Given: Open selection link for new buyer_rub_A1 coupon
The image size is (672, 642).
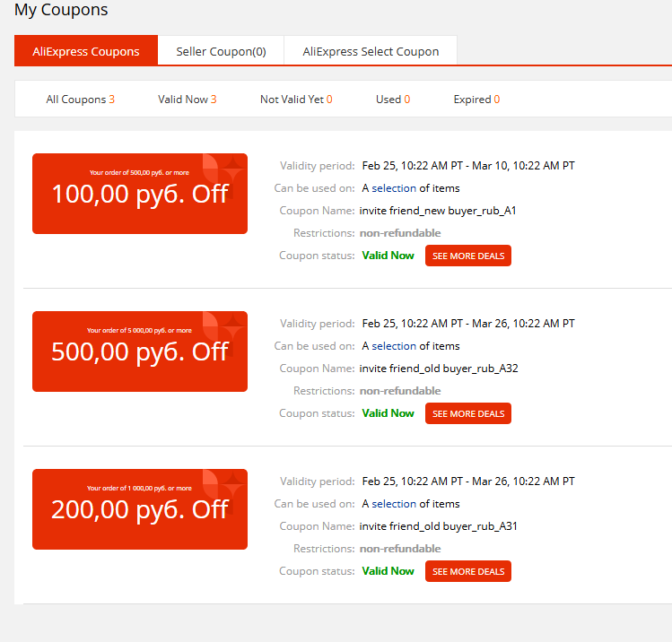Looking at the screenshot, I should click(394, 188).
